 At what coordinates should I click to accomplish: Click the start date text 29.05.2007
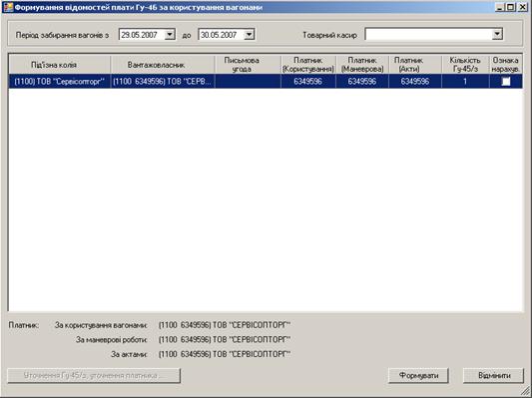[x=140, y=35]
